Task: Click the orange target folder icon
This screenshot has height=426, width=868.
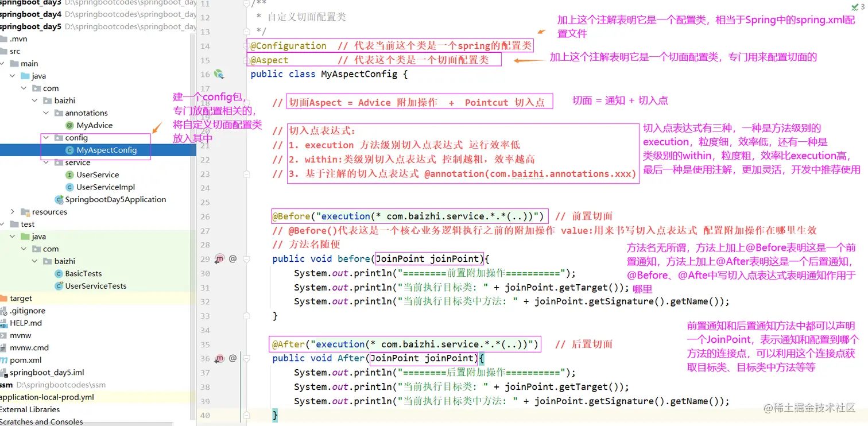Action: click(3, 298)
